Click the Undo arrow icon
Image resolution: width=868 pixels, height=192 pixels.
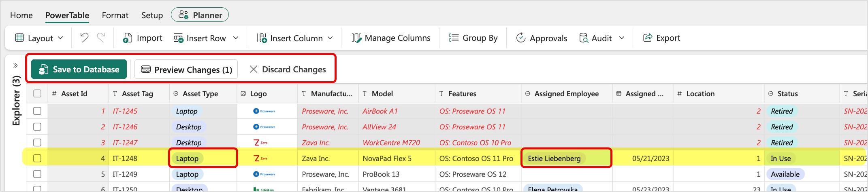coord(84,38)
